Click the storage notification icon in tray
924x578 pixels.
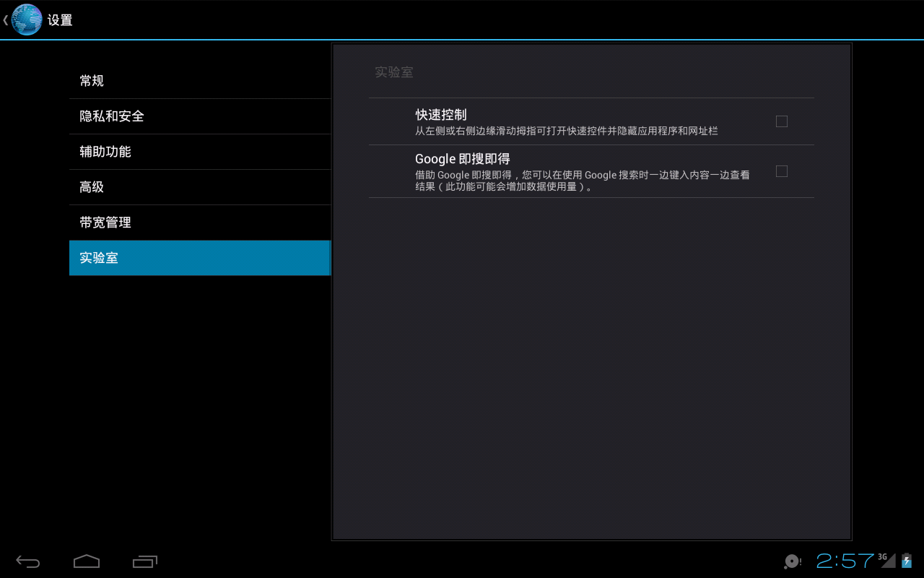[x=793, y=561]
